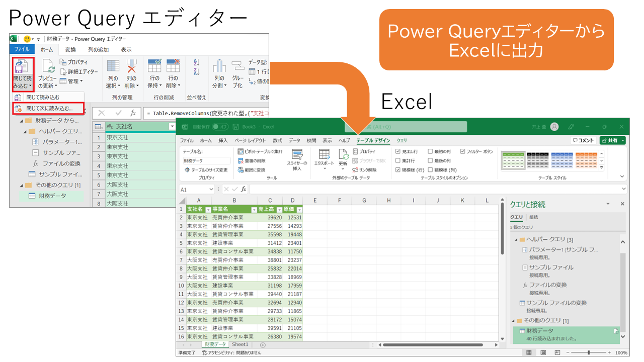Click Resize Table (テーブルのサイズ変更) in Excel
The width and height of the screenshot is (644, 362).
click(x=206, y=170)
